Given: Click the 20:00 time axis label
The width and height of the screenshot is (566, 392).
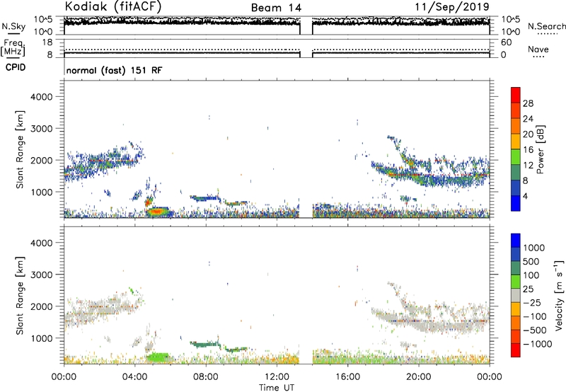Looking at the screenshot, I should (419, 377).
